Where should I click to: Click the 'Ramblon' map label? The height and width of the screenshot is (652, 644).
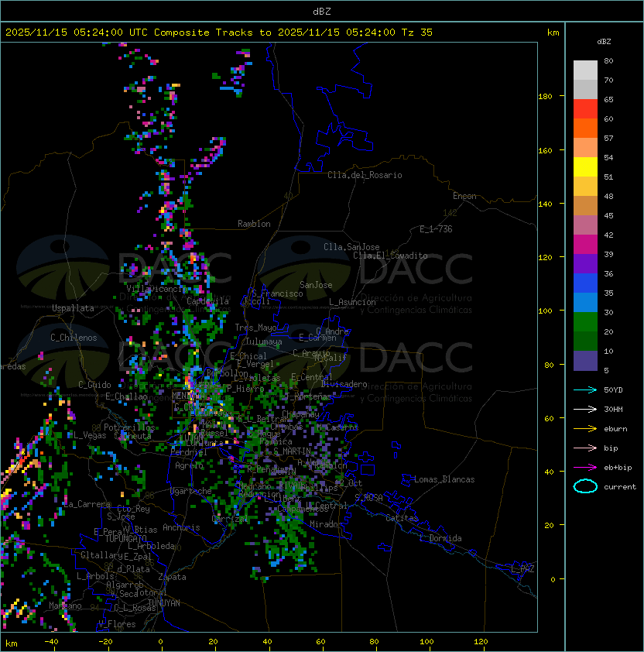[x=254, y=224]
